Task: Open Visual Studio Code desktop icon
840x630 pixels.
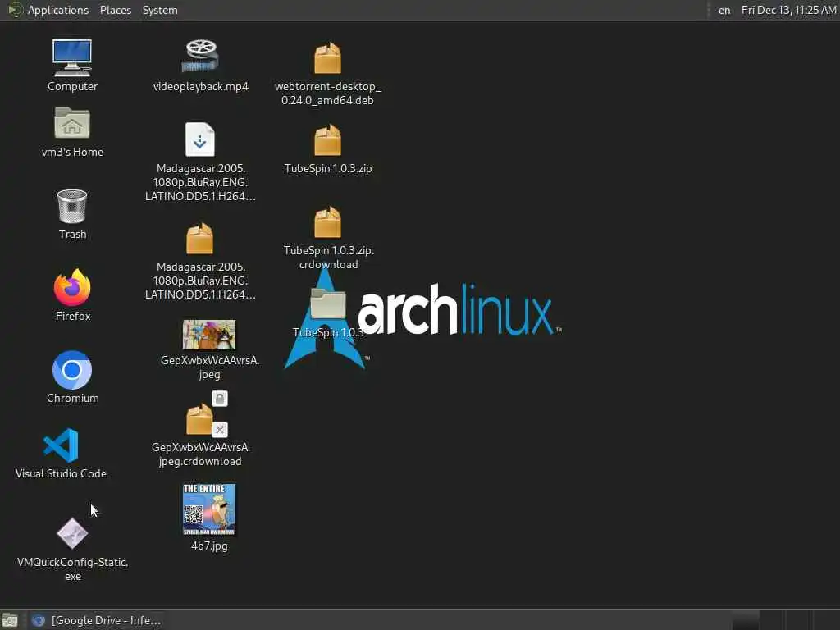Action: pyautogui.click(x=61, y=445)
